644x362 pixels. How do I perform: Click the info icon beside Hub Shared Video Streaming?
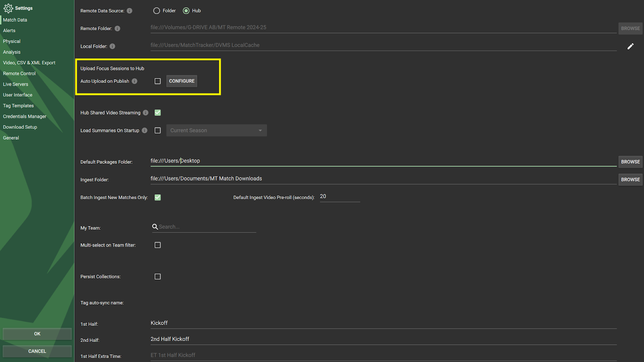[x=145, y=113]
